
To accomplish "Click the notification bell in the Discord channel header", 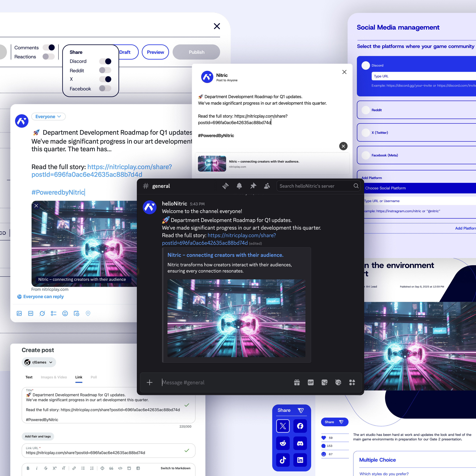I will [x=239, y=186].
